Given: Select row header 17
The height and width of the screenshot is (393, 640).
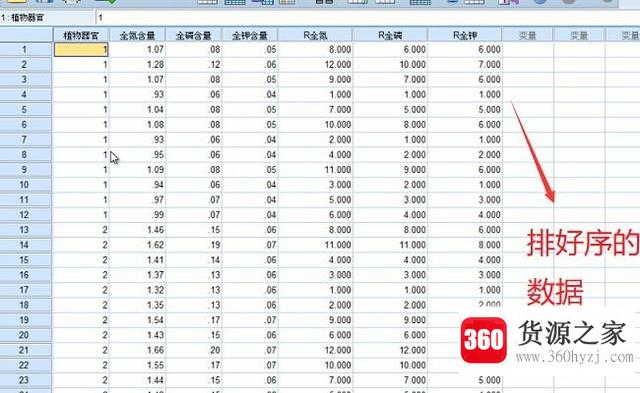Looking at the screenshot, I should (26, 290).
